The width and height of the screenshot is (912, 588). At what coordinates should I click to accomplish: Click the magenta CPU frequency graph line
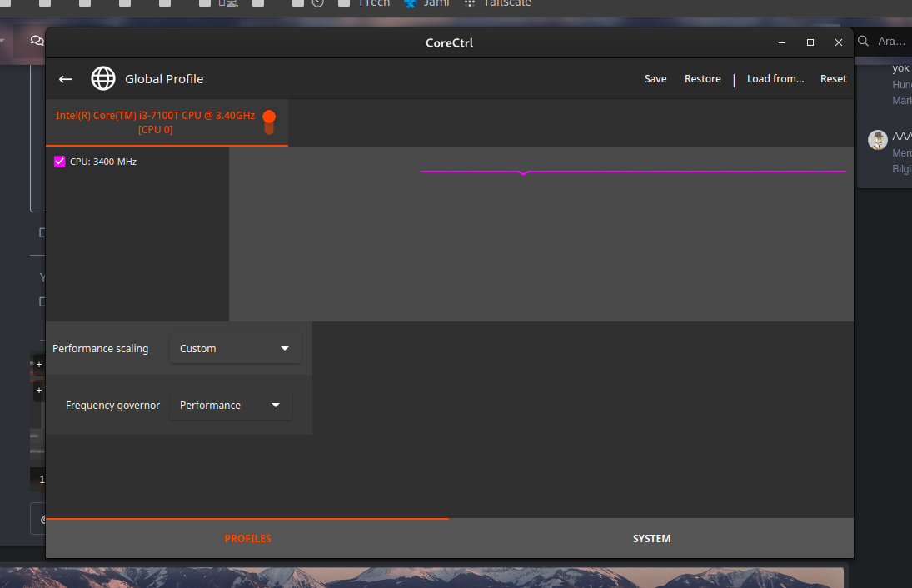pyautogui.click(x=633, y=172)
